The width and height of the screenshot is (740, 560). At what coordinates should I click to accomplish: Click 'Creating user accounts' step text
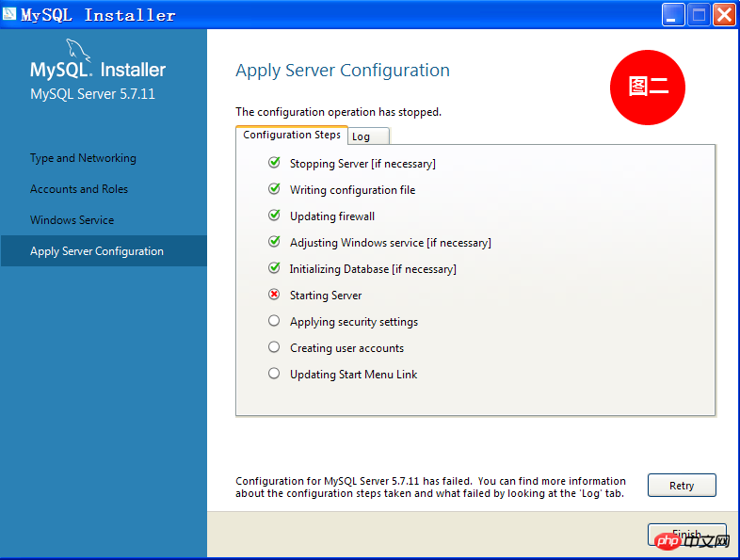[x=346, y=348]
